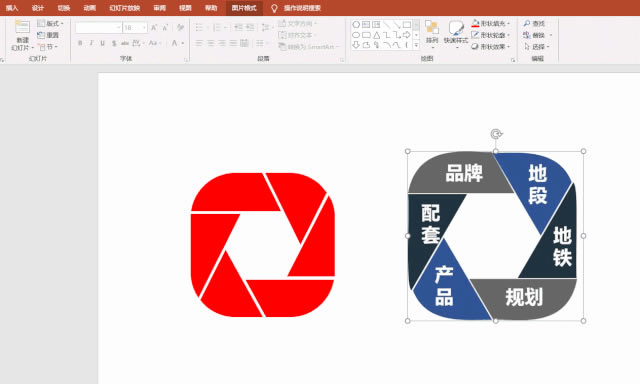Switch to the Picture Format (图片格式) tab

coord(244,8)
